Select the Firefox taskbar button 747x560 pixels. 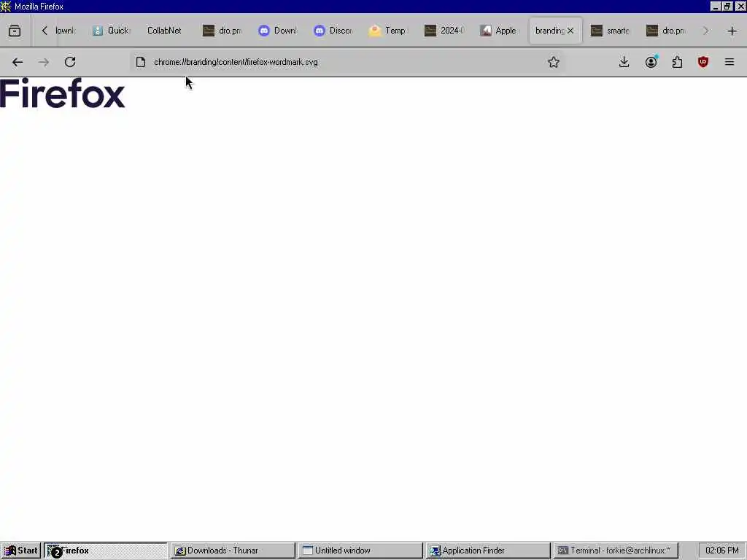coord(106,551)
